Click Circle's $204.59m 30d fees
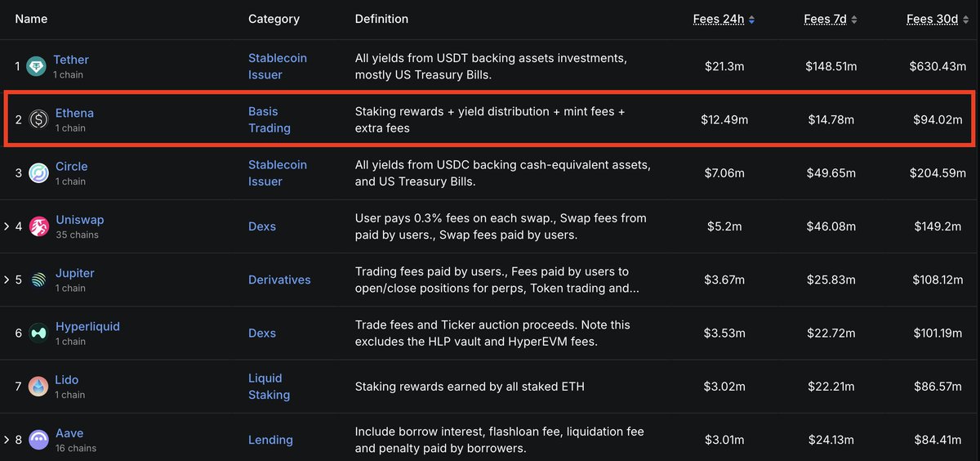The width and height of the screenshot is (980, 461). [938, 173]
